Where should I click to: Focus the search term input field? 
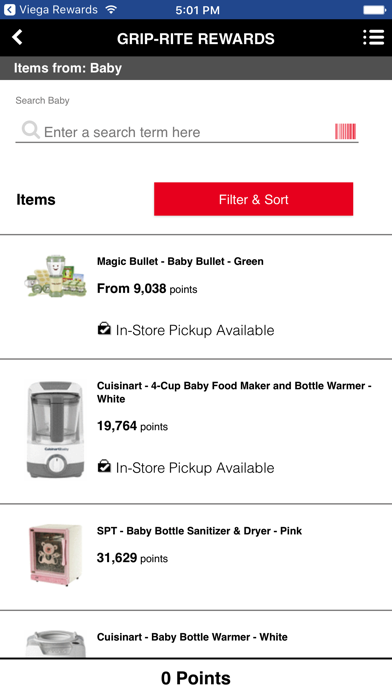186,132
